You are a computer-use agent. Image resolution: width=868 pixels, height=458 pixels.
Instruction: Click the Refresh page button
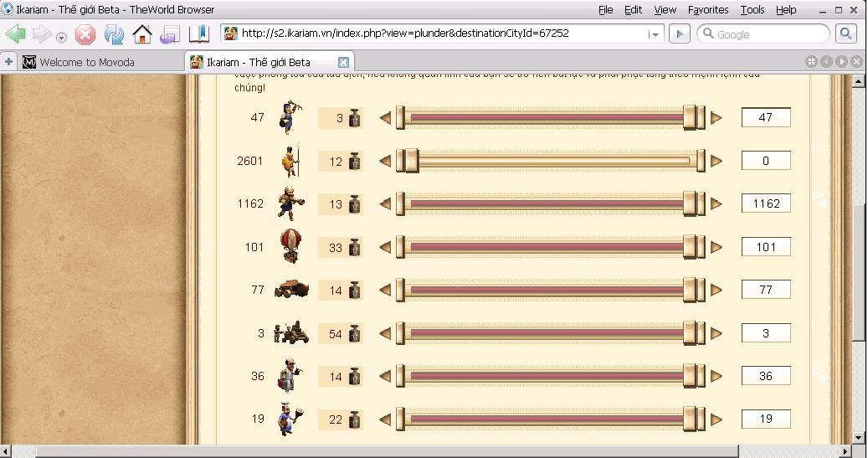point(114,34)
